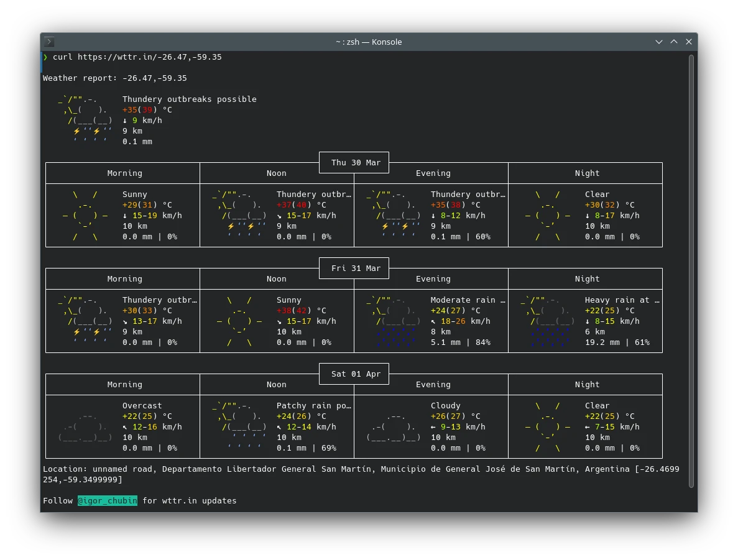
Task: Select the Fri 31 Mar date header
Action: tap(356, 269)
